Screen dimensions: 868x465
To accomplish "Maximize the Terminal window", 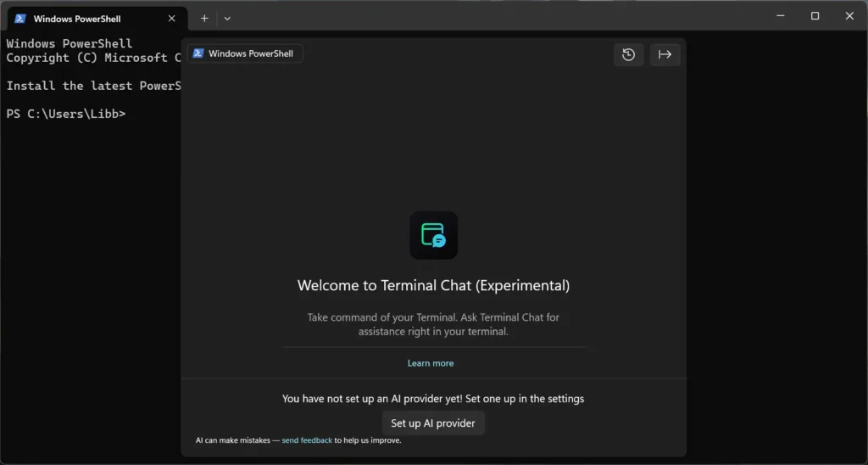I will [815, 16].
